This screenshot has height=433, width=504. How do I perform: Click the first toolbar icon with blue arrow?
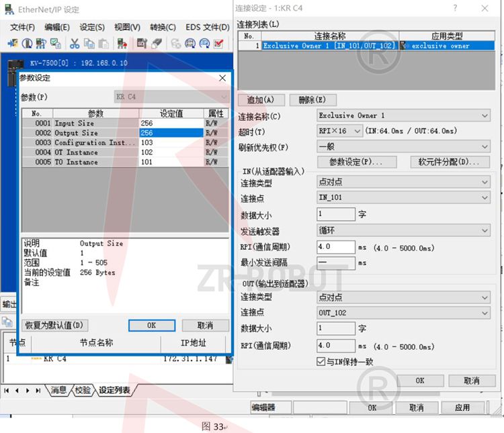click(x=12, y=44)
